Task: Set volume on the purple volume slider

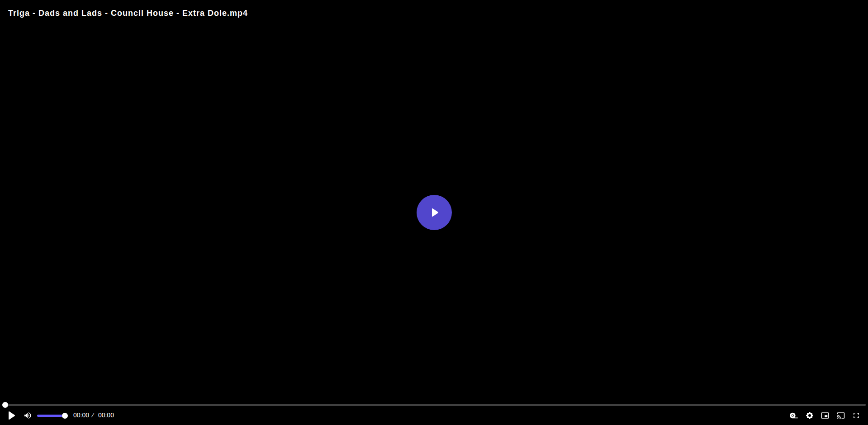Action: [52, 416]
